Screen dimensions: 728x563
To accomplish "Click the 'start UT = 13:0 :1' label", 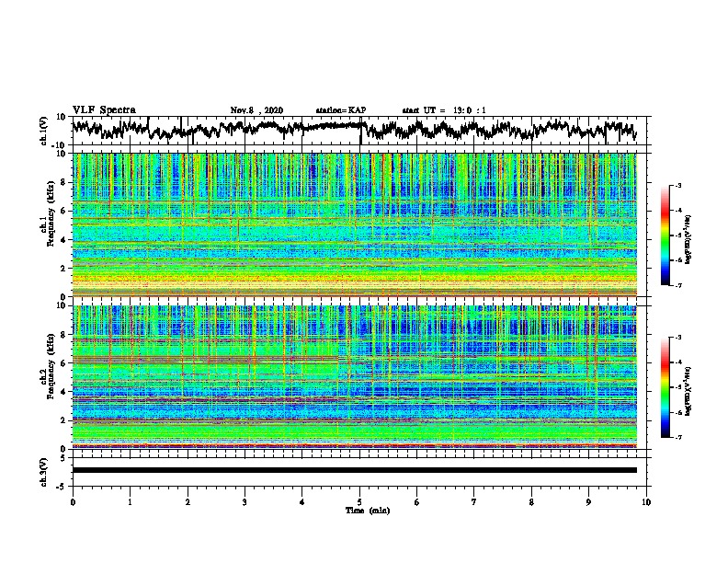I will click(444, 110).
